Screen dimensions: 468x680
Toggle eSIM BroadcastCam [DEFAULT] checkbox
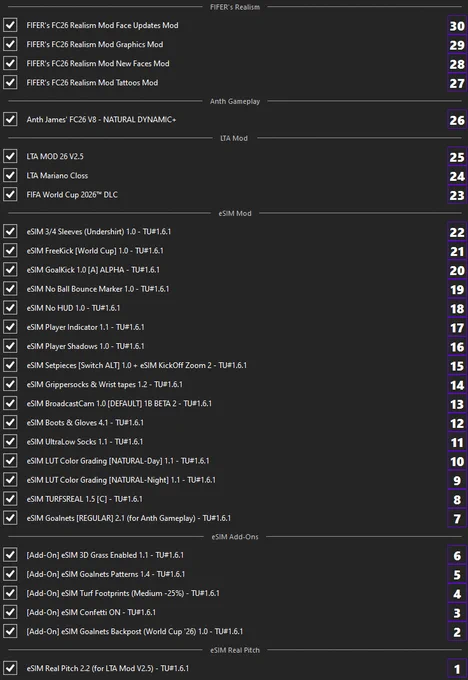(x=10, y=403)
